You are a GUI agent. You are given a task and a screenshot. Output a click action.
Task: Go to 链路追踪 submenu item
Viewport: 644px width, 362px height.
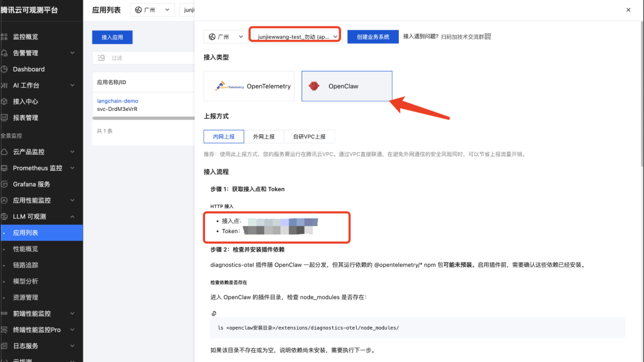tap(26, 265)
